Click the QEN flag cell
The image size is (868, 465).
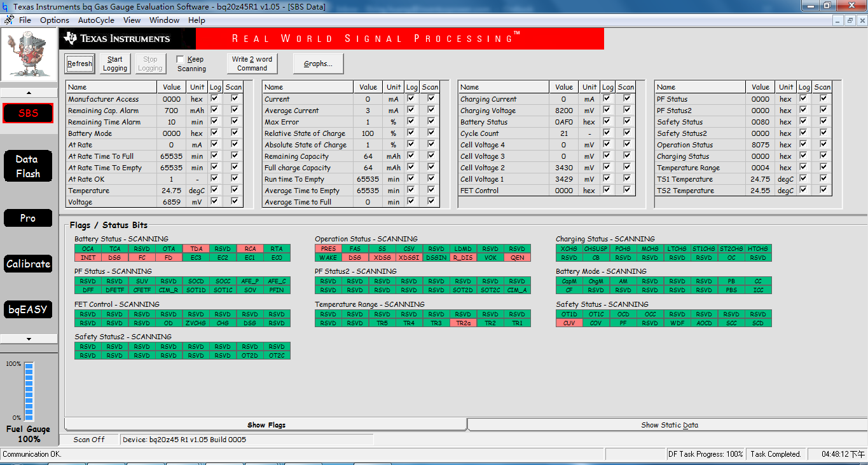pos(517,258)
